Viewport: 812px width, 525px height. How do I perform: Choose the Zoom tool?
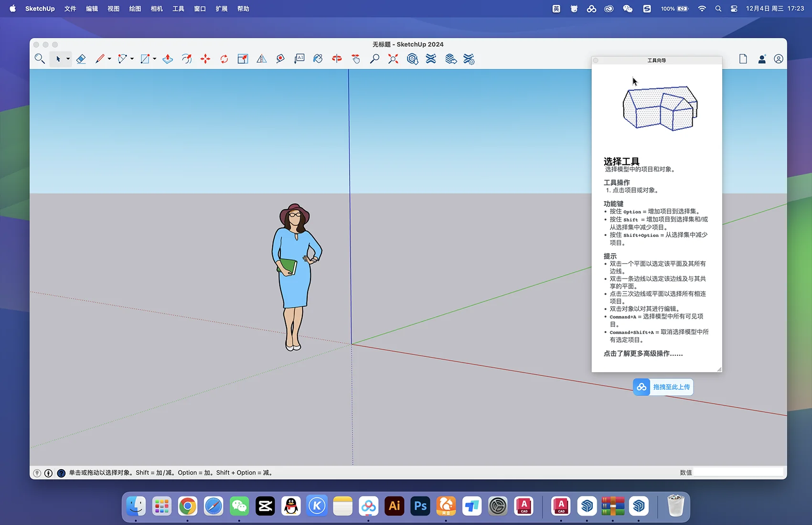374,59
